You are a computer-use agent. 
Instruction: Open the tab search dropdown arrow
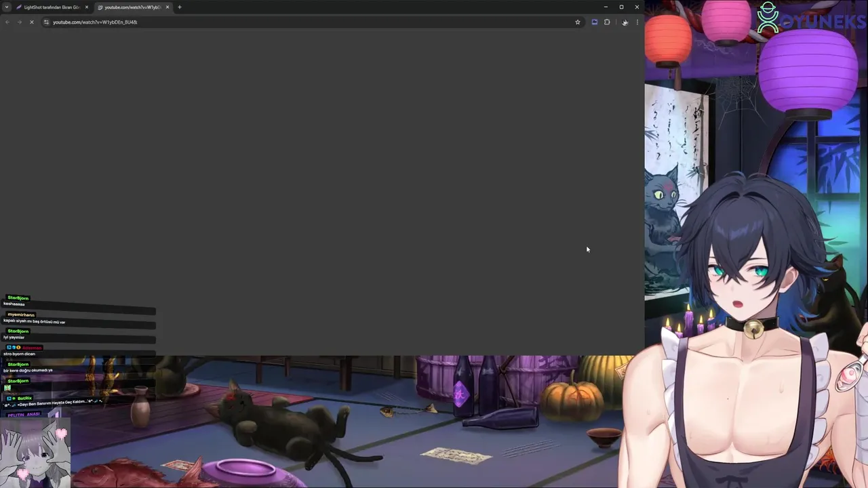pyautogui.click(x=7, y=7)
